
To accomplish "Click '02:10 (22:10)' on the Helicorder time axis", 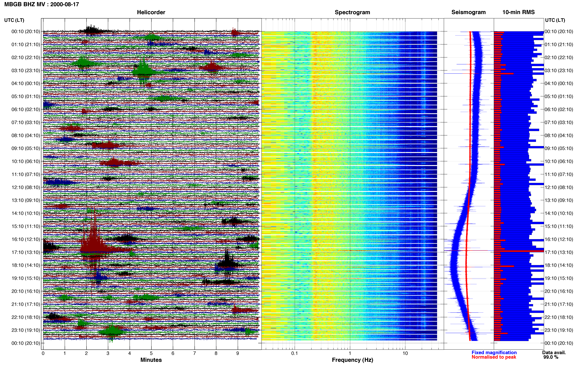I will (x=26, y=57).
